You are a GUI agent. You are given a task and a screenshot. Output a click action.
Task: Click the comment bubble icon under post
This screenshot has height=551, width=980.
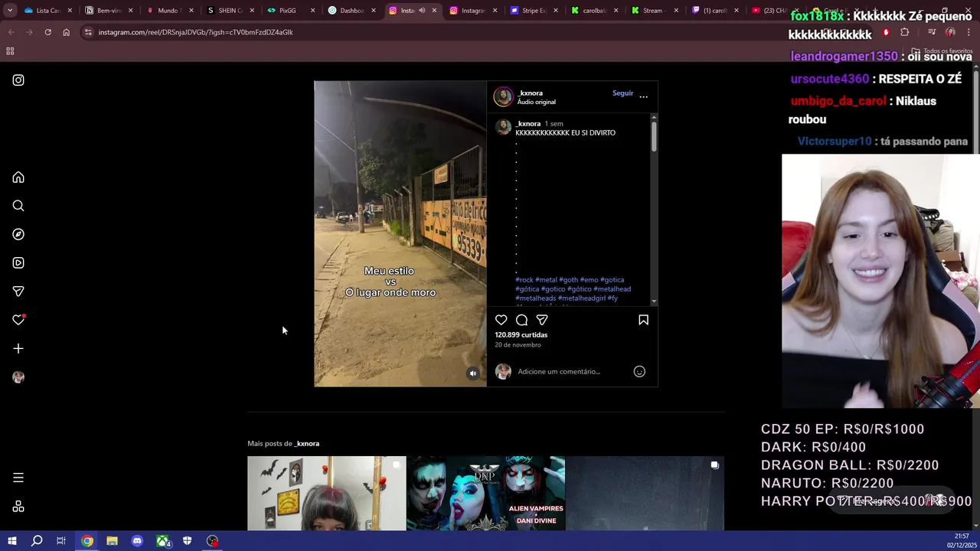[521, 320]
